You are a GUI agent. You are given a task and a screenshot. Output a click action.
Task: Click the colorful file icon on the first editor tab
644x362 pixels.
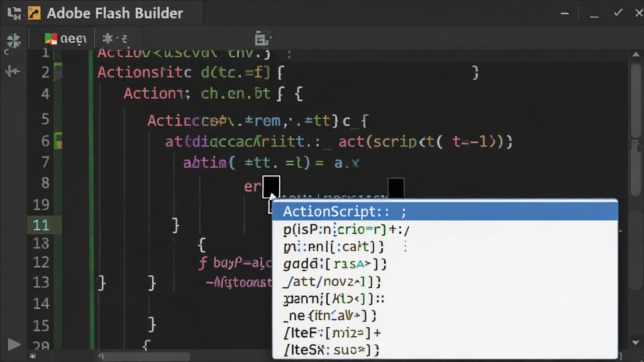click(x=50, y=38)
